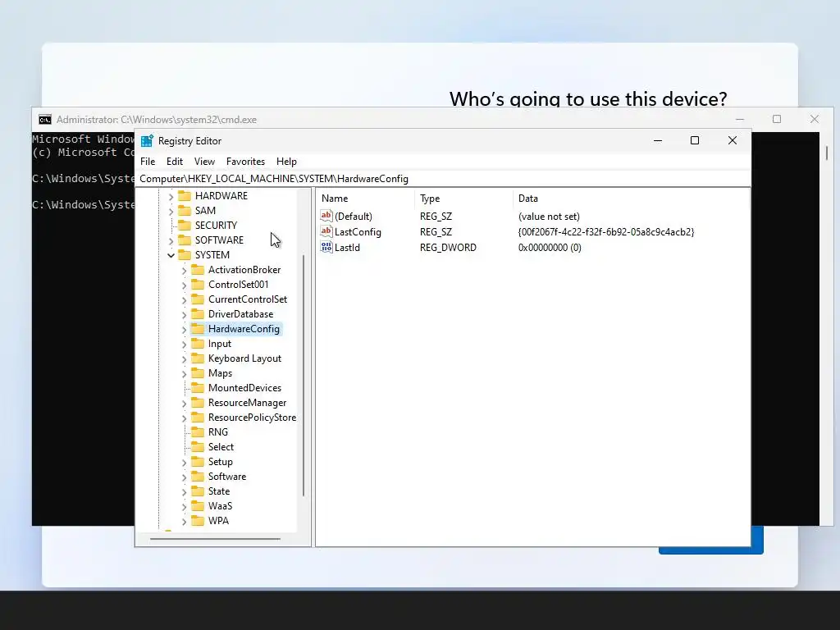Select the ControlSet001 folder icon
The image size is (840, 630).
198,285
